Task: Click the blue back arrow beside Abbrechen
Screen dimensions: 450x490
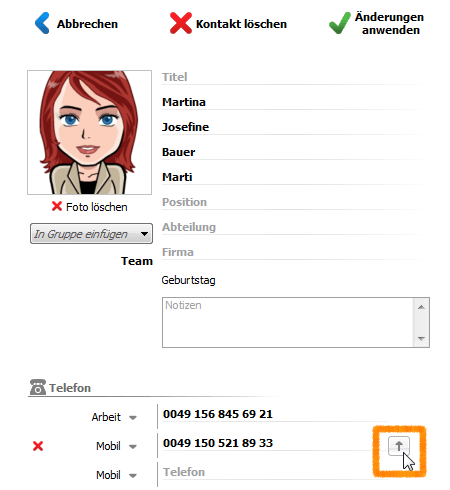Action: 42,23
